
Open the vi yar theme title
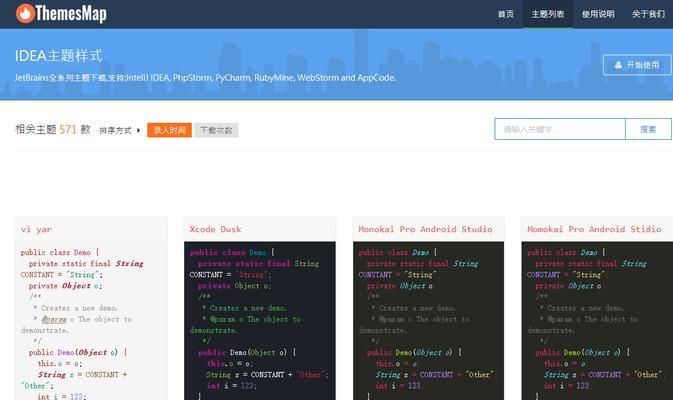[36, 229]
